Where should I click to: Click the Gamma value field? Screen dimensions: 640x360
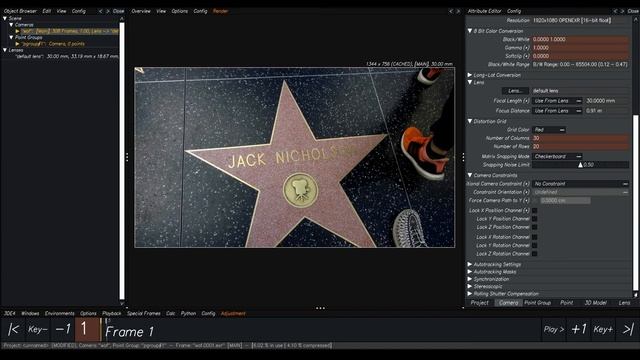pos(580,48)
